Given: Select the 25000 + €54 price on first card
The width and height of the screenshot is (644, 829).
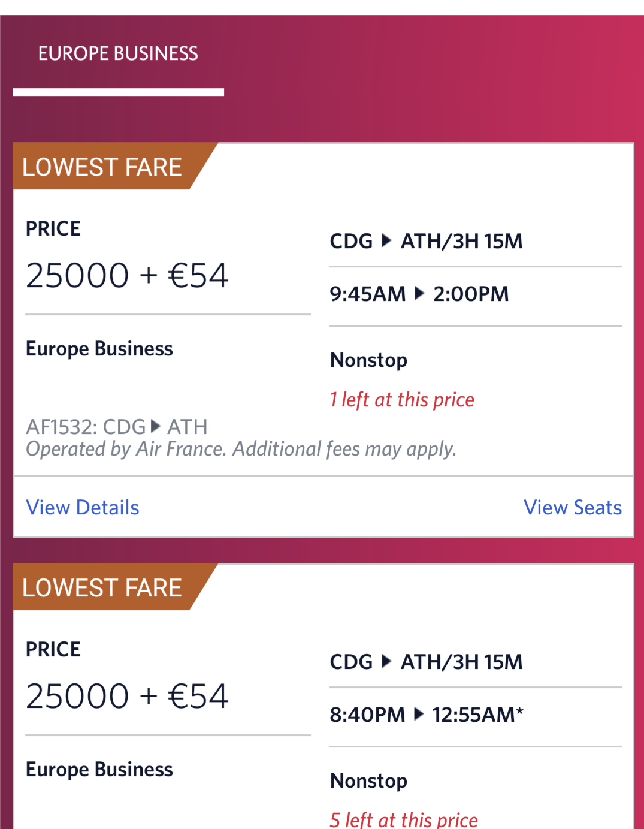Looking at the screenshot, I should [x=127, y=276].
